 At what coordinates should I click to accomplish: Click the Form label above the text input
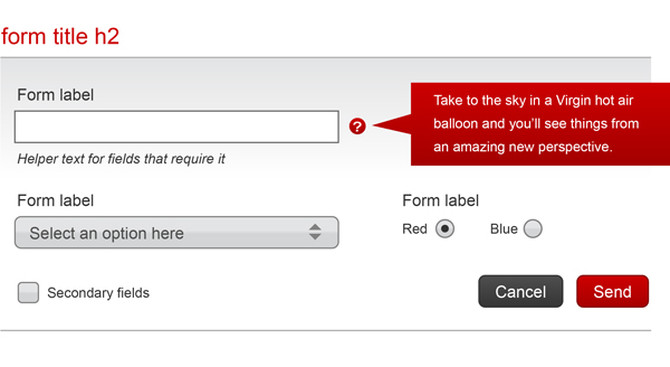pyautogui.click(x=55, y=95)
